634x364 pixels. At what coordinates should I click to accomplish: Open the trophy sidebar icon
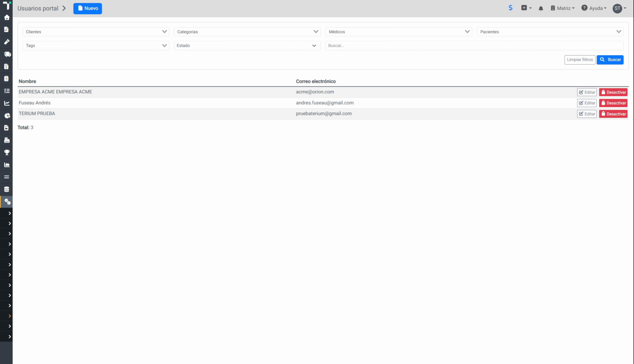tap(7, 152)
